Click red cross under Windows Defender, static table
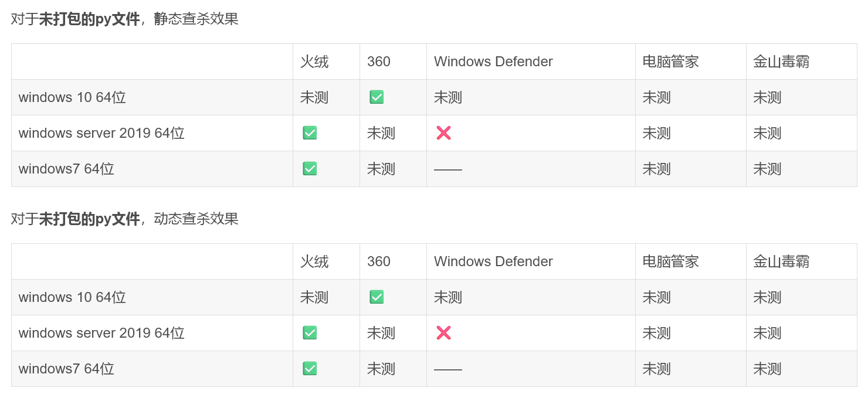 coord(443,133)
